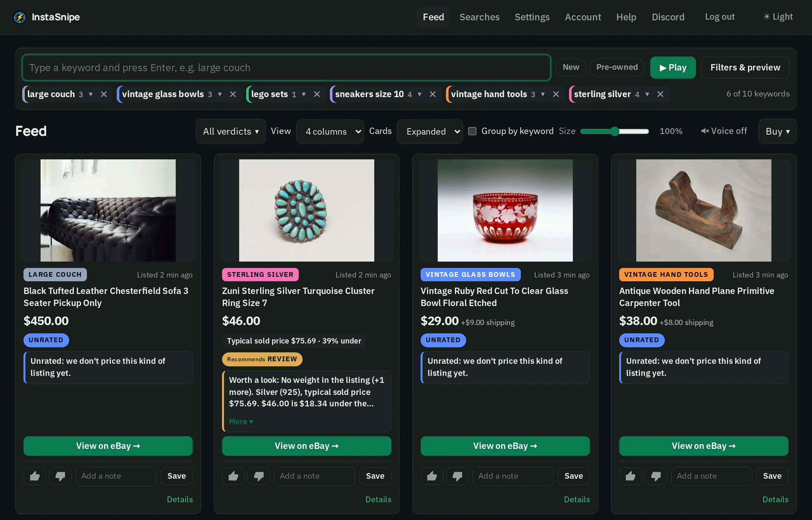Image resolution: width=812 pixels, height=520 pixels.
Task: Click the Zuni turquoise ring thumbnail
Action: (306, 210)
